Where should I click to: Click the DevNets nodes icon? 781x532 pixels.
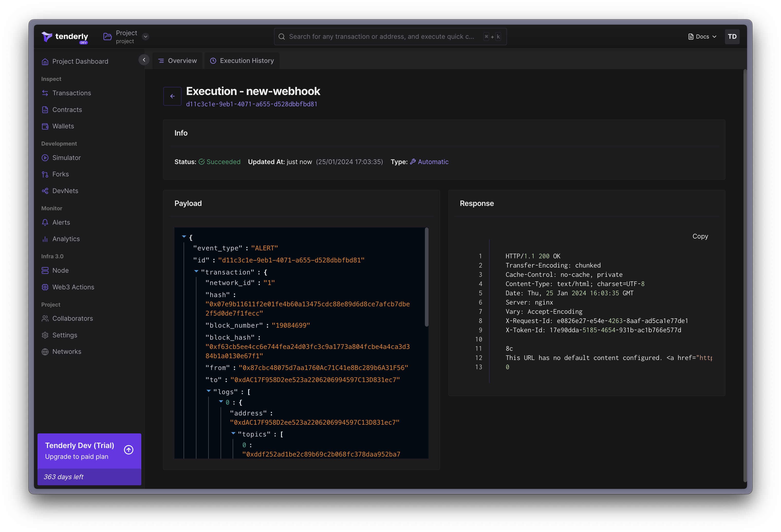click(45, 191)
